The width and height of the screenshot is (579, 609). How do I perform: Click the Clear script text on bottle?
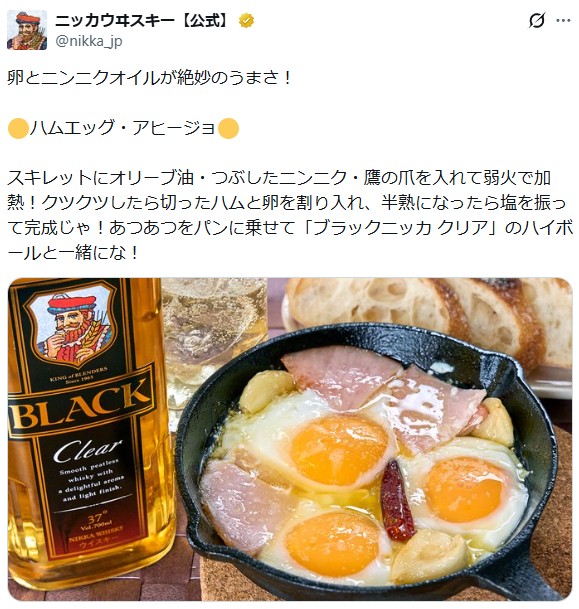click(x=87, y=451)
